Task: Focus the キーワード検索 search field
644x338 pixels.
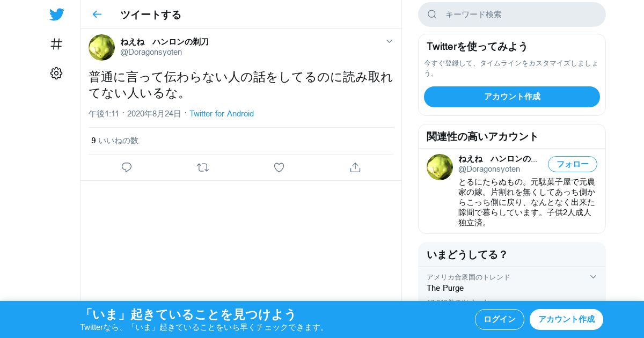Action: coord(512,14)
